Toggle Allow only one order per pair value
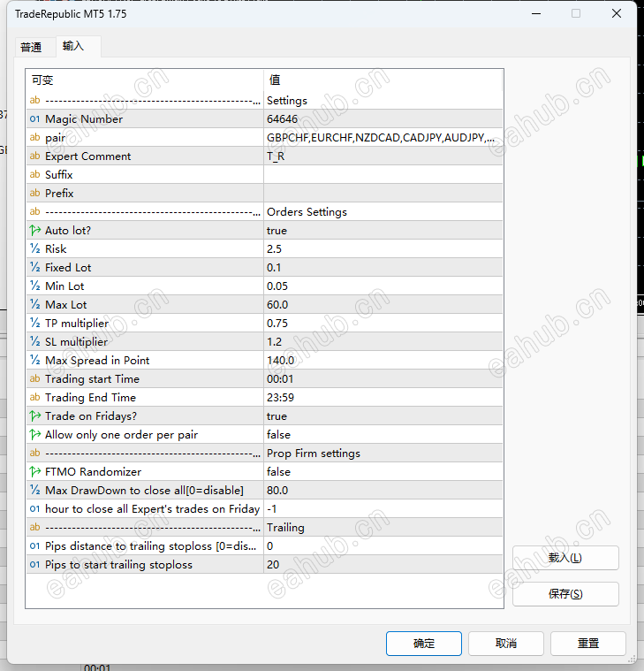644x671 pixels. [383, 435]
